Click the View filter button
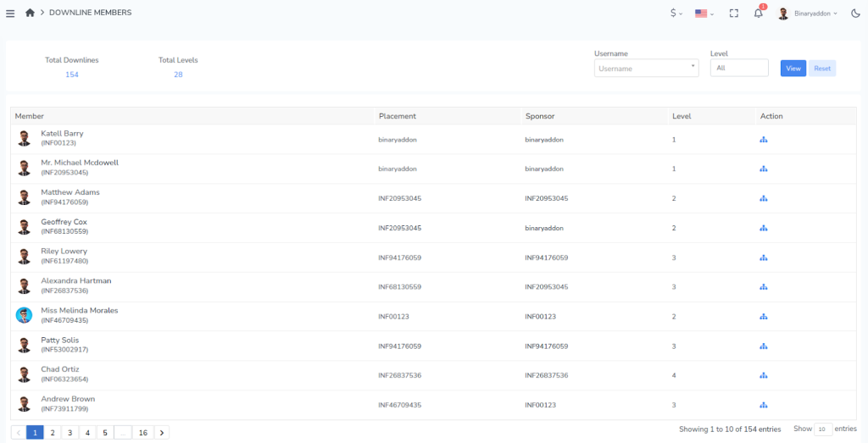The width and height of the screenshot is (868, 443). click(793, 69)
